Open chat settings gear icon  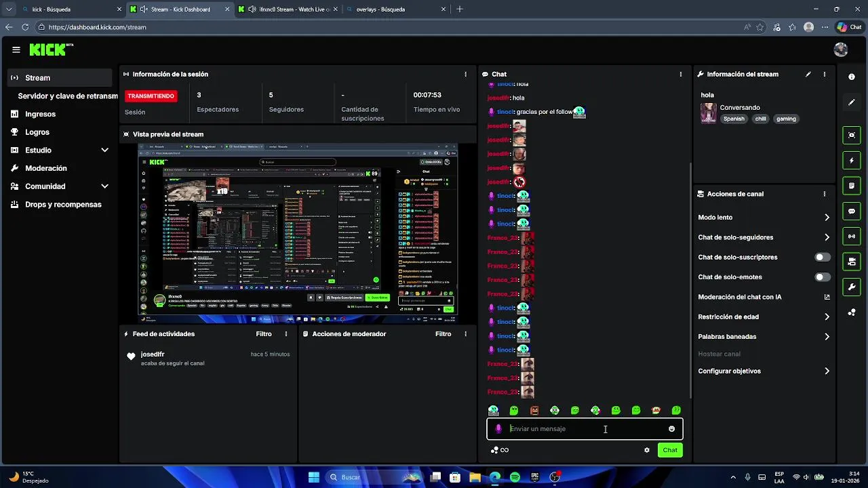tap(647, 450)
